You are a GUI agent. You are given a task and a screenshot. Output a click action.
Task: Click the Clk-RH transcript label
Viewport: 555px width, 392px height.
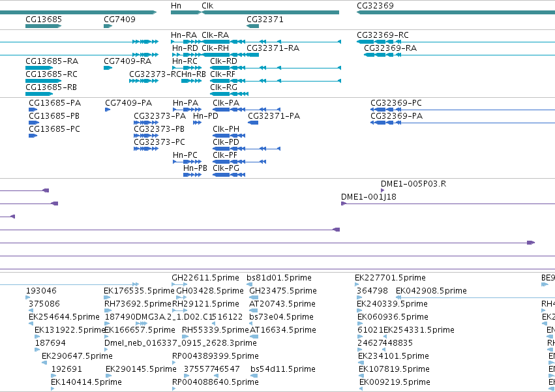click(215, 48)
